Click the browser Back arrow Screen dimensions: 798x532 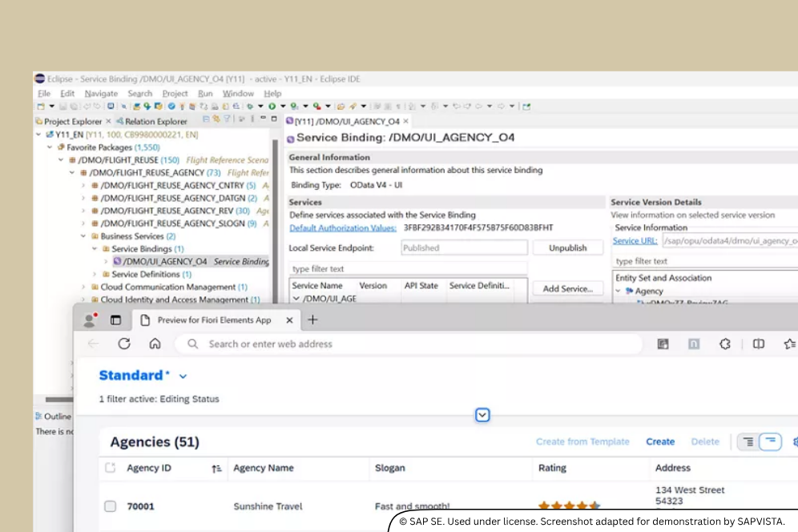click(x=94, y=344)
